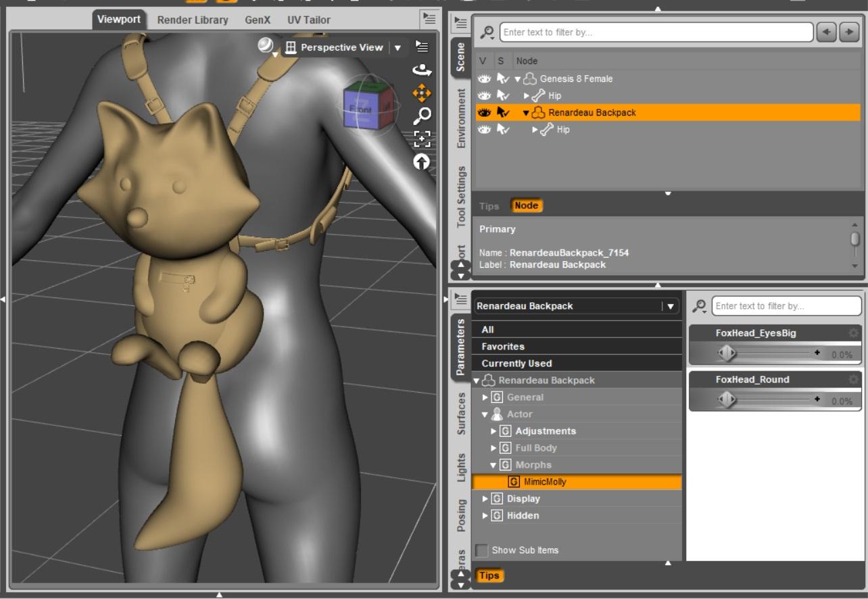Open the Viewport pane options menu
The width and height of the screenshot is (868, 599).
[429, 18]
